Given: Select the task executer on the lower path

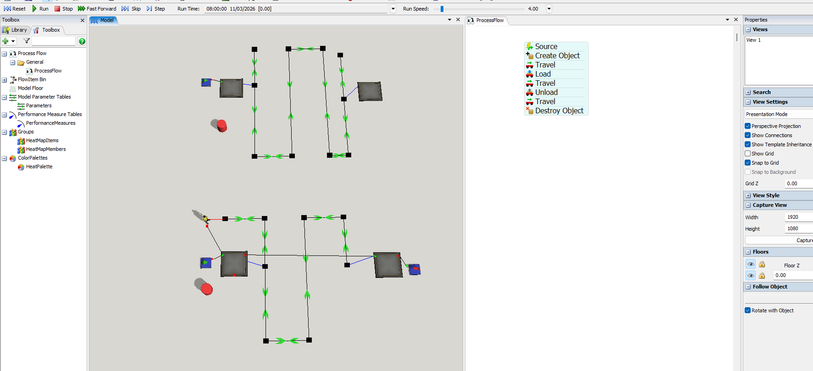Looking at the screenshot, I should [205, 219].
